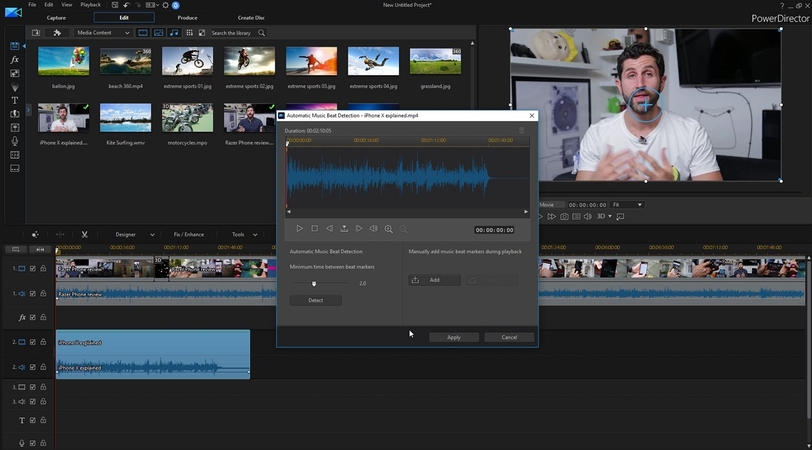Toggle the video filter in the library

[x=143, y=33]
